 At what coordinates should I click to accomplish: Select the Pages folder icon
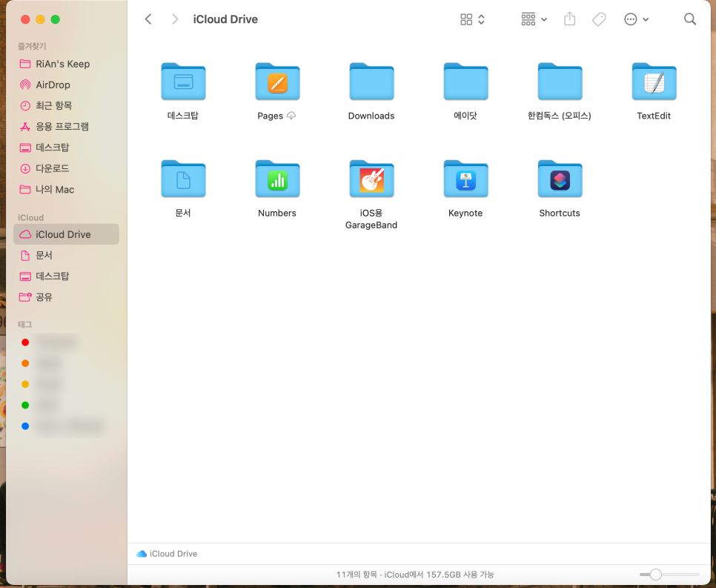tap(277, 82)
